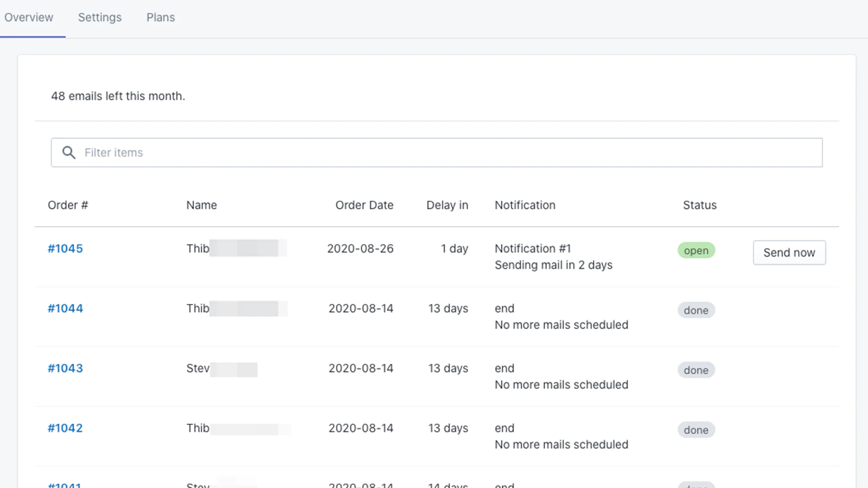Open order #1044 details
The height and width of the screenshot is (488, 868).
[65, 309]
